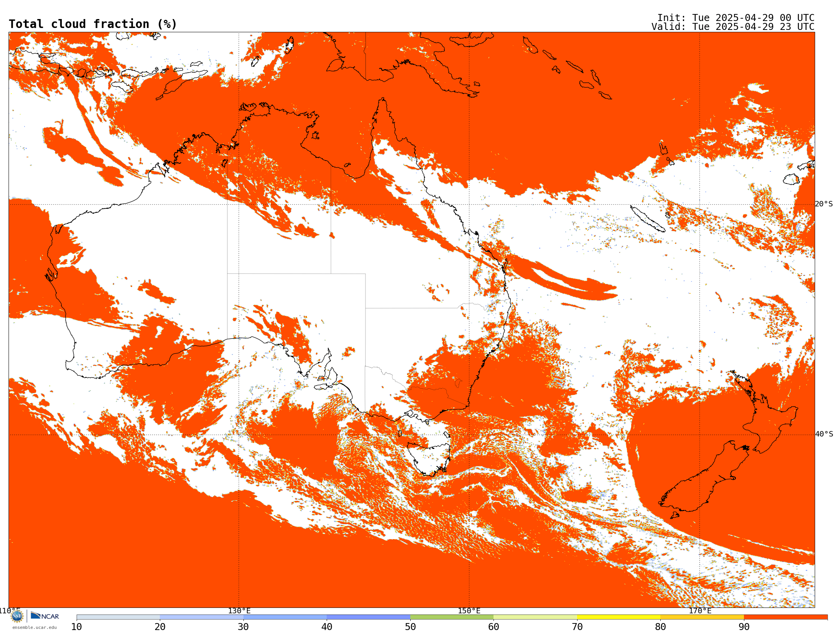Click the blue 30-40 color swatch
This screenshot has width=840, height=632.
point(285,617)
